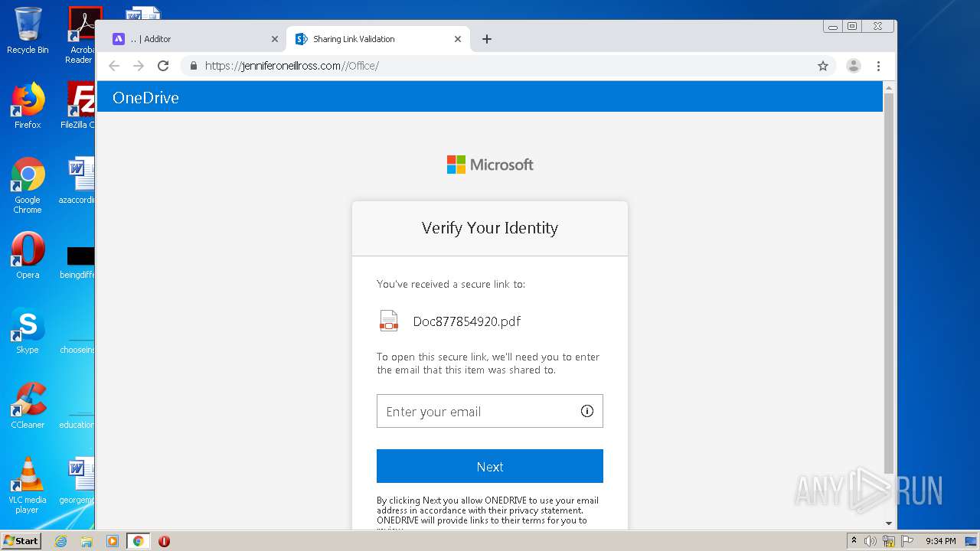Click the OneDrive header title
Screen dimensions: 980x551
(x=145, y=98)
